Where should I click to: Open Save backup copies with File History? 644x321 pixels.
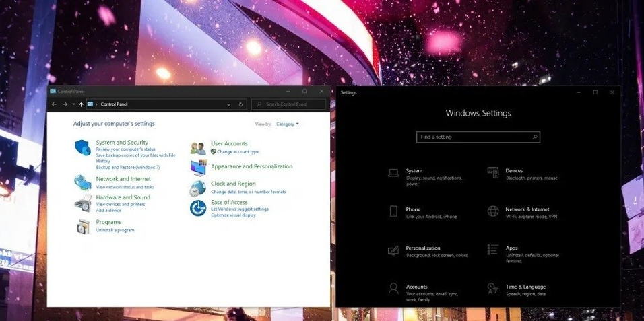click(x=135, y=158)
